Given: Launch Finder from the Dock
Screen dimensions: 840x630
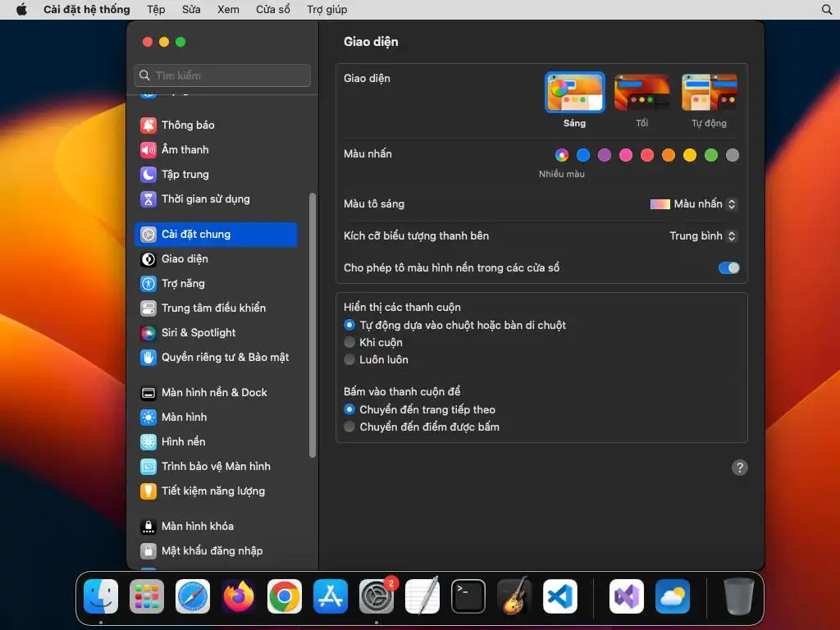Looking at the screenshot, I should pyautogui.click(x=101, y=596).
